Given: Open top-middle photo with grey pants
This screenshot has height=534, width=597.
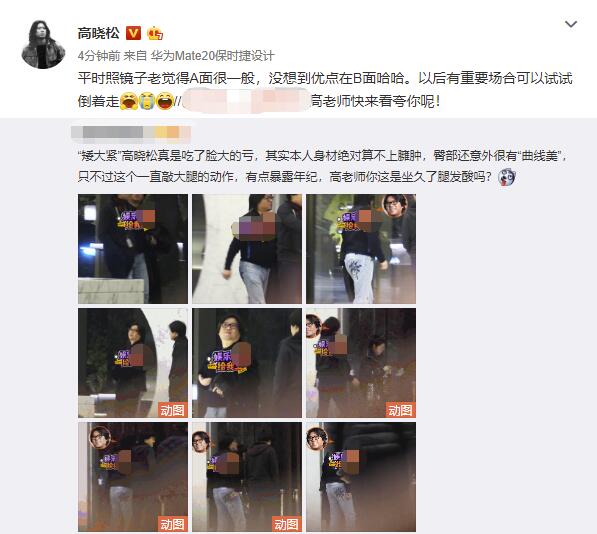Looking at the screenshot, I should pos(247,249).
